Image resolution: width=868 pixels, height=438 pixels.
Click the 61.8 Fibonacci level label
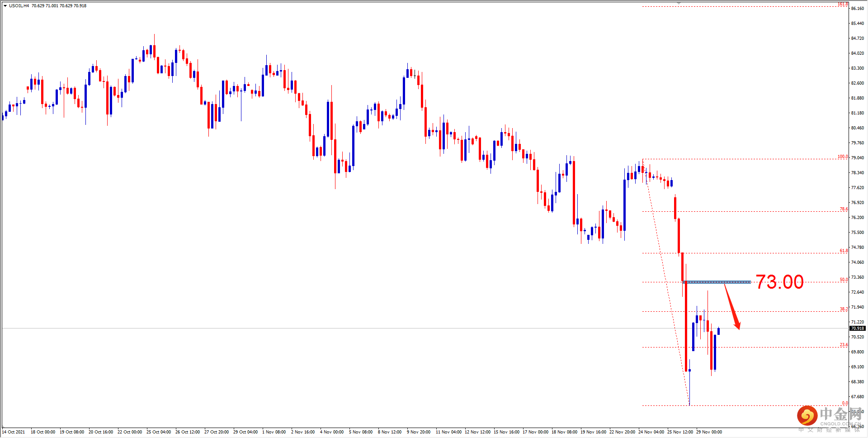coord(844,250)
